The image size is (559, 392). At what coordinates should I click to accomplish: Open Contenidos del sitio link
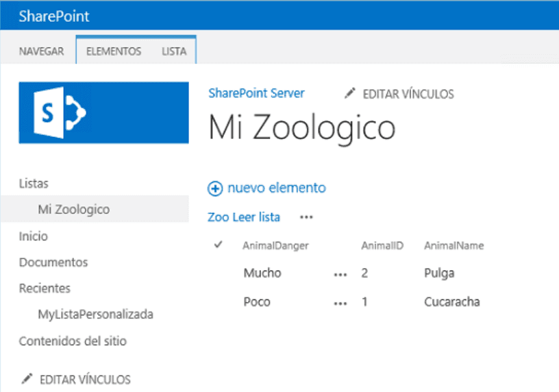[x=73, y=341]
